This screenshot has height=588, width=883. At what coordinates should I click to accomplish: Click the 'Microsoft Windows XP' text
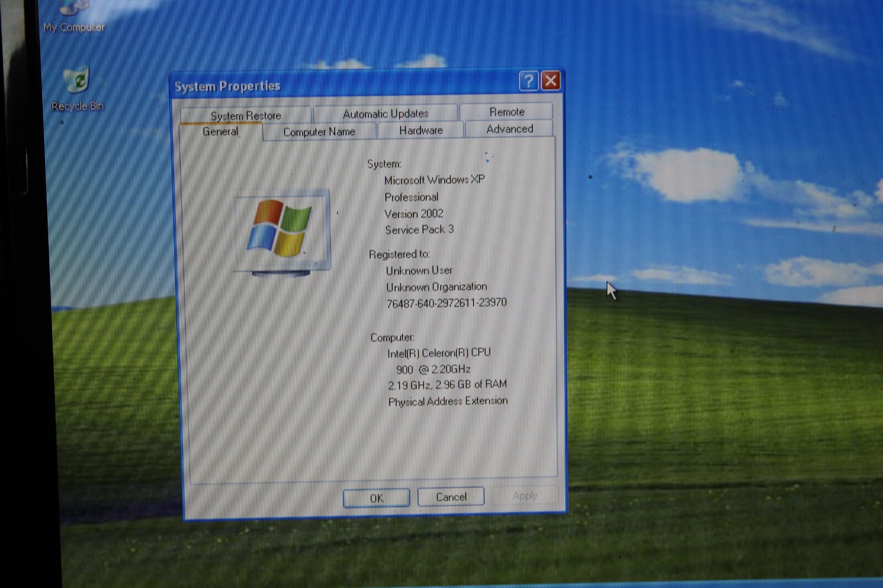[x=434, y=180]
